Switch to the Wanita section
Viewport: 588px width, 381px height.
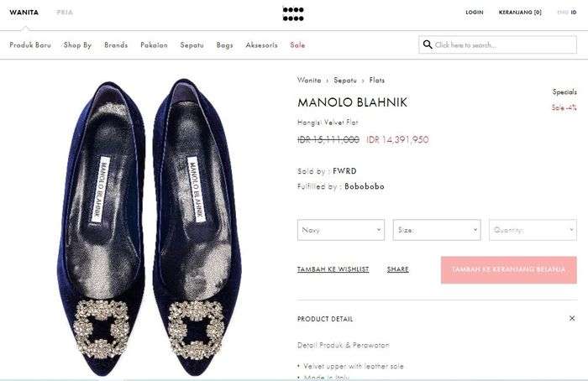click(x=24, y=13)
